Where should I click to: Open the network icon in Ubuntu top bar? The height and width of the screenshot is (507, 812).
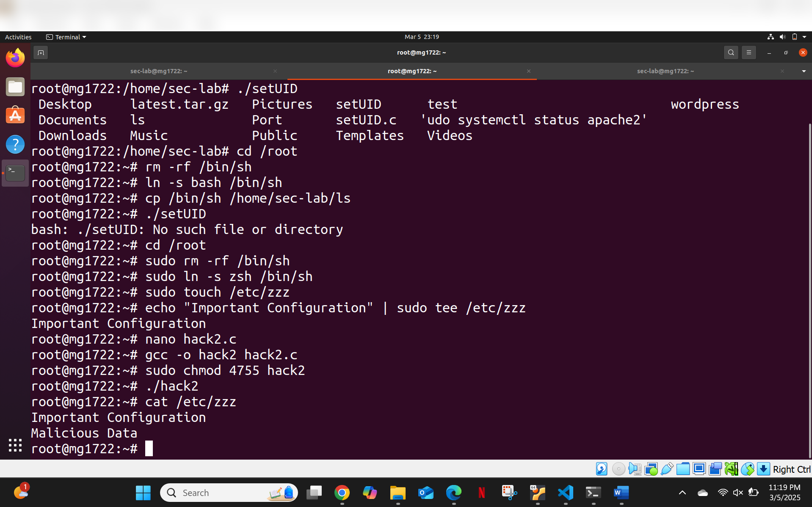pos(771,37)
